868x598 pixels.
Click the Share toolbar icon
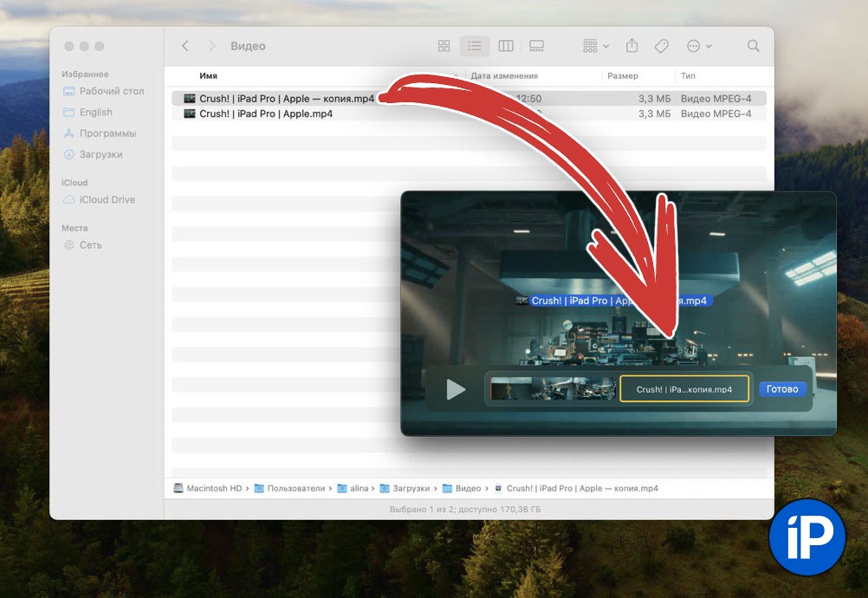pyautogui.click(x=632, y=46)
